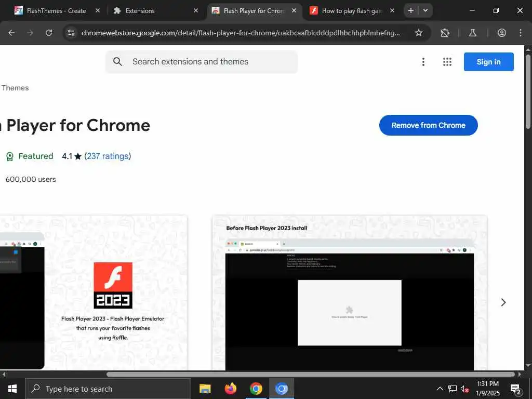Screen dimensions: 532x399
Task: Click the Search extensions and themes field
Action: click(202, 62)
